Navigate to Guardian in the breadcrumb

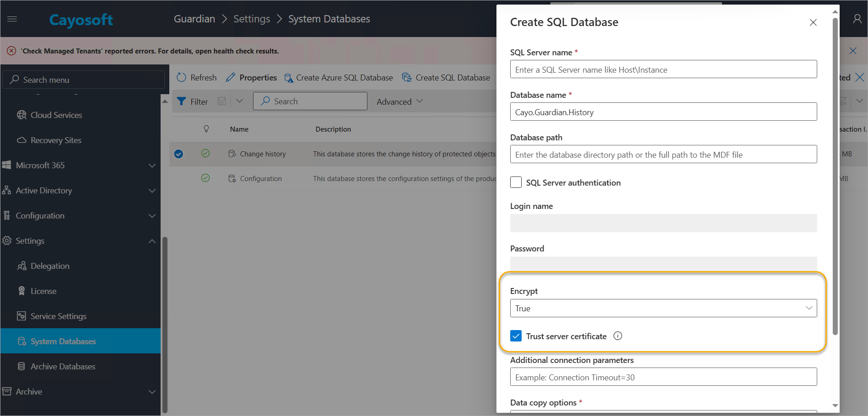click(194, 19)
